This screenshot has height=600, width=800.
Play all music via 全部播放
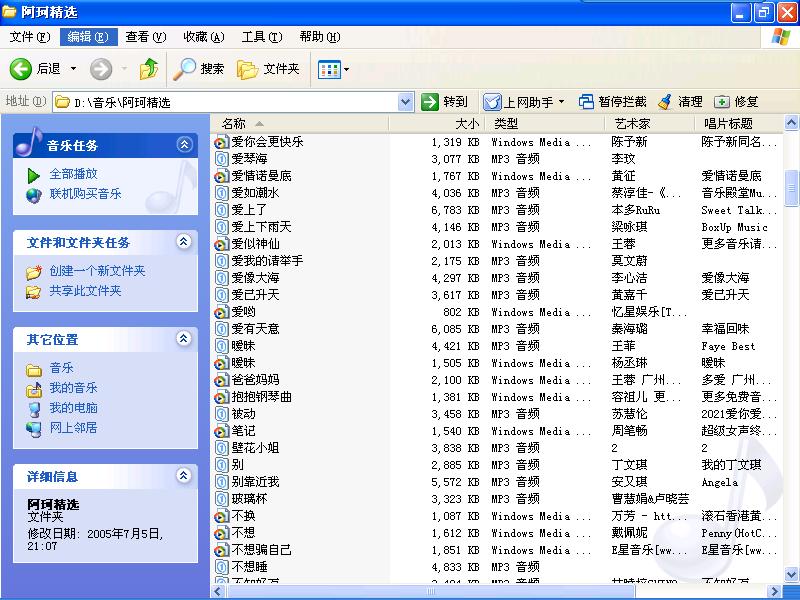[x=73, y=174]
